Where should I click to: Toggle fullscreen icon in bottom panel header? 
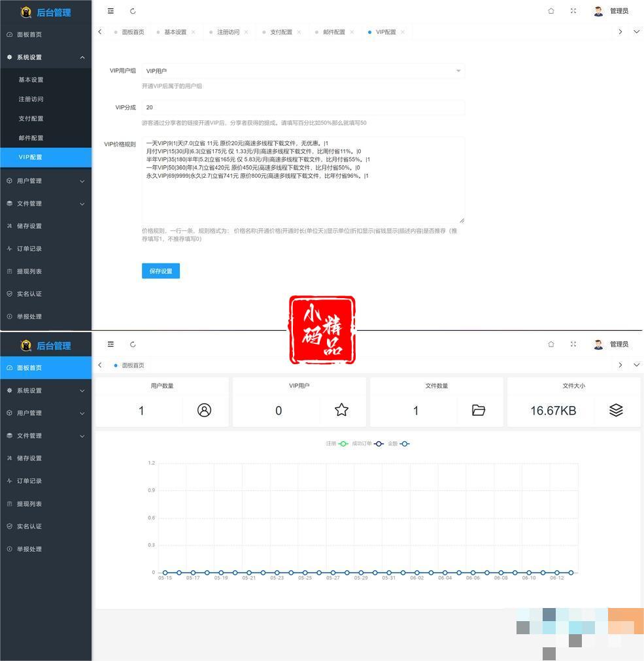click(x=573, y=345)
